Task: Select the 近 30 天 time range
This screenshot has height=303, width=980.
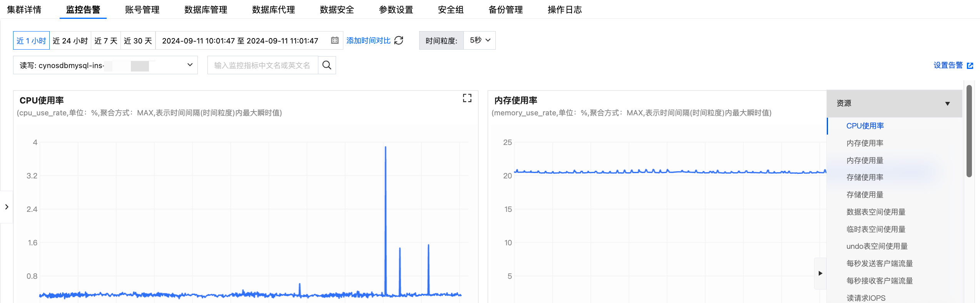Action: (x=138, y=40)
